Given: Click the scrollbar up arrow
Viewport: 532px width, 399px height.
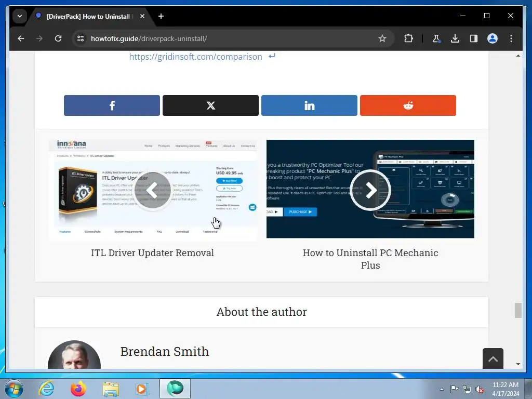Looking at the screenshot, I should tap(518, 56).
